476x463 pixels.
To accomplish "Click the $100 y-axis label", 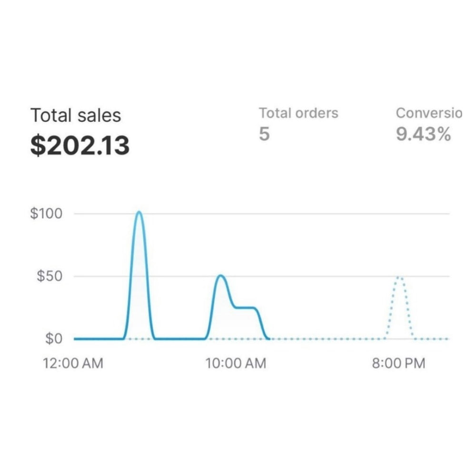I will (46, 214).
